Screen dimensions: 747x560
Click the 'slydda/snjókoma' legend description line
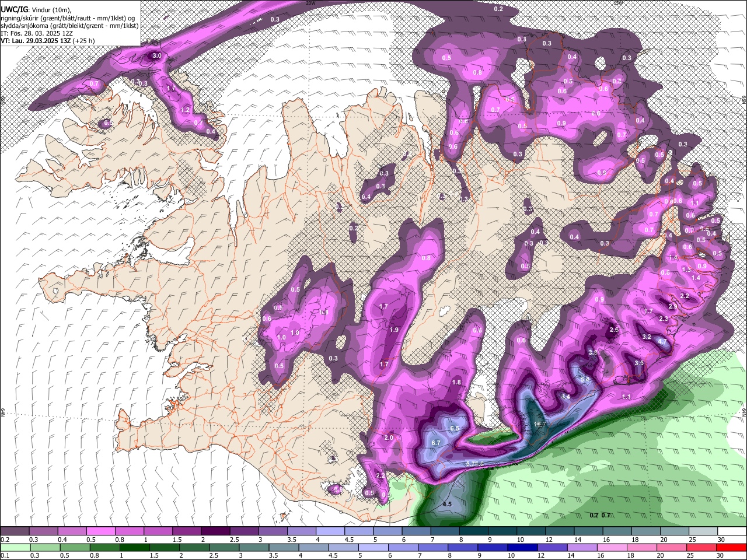pos(69,26)
